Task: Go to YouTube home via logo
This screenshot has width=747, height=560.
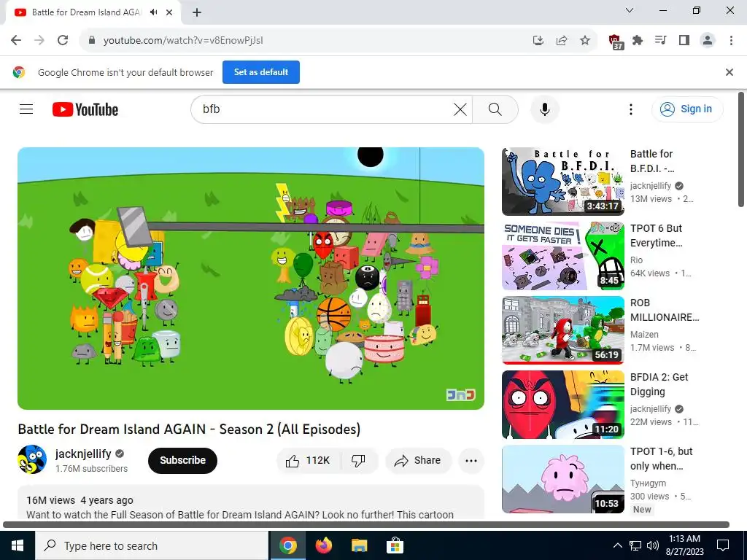Action: coord(85,109)
